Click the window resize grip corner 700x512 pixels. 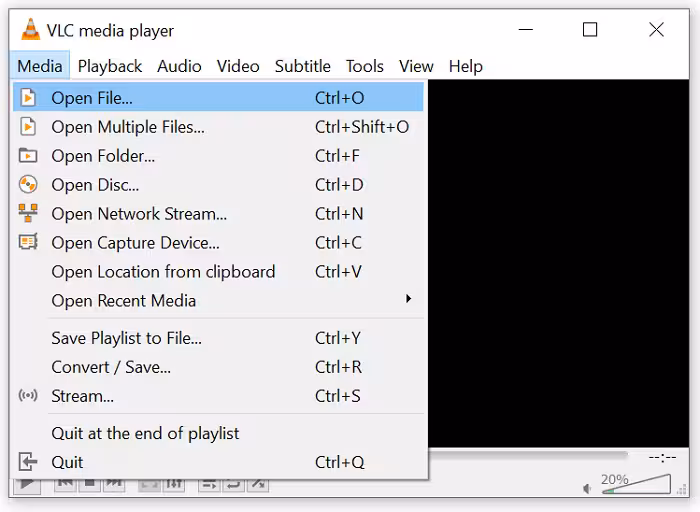click(x=682, y=490)
